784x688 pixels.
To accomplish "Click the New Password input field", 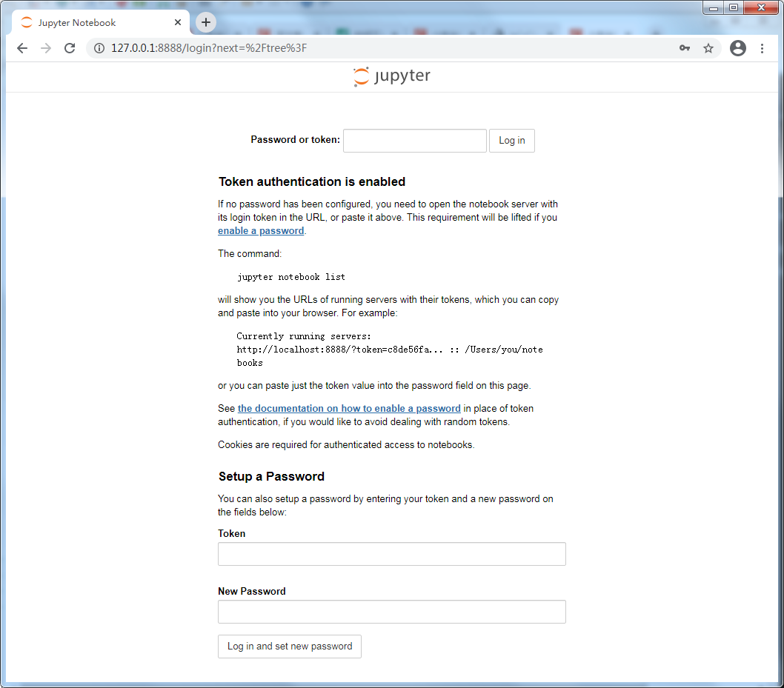I will click(391, 611).
